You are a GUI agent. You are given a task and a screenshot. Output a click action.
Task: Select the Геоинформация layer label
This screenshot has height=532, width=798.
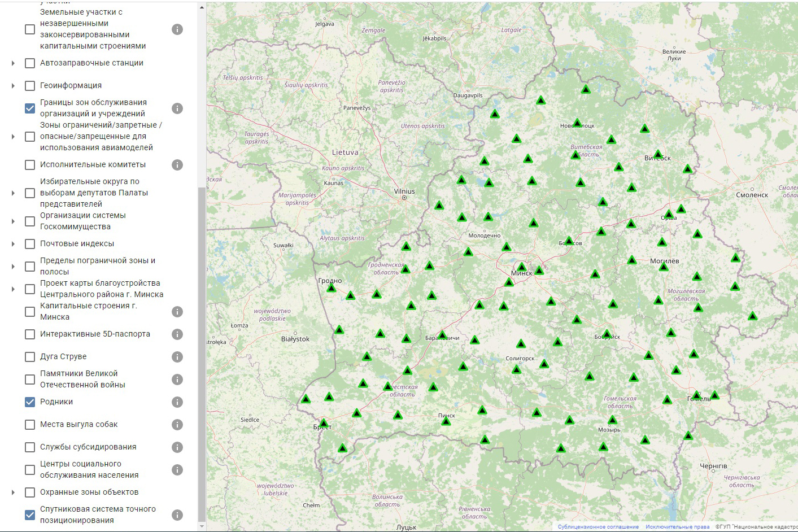[71, 86]
